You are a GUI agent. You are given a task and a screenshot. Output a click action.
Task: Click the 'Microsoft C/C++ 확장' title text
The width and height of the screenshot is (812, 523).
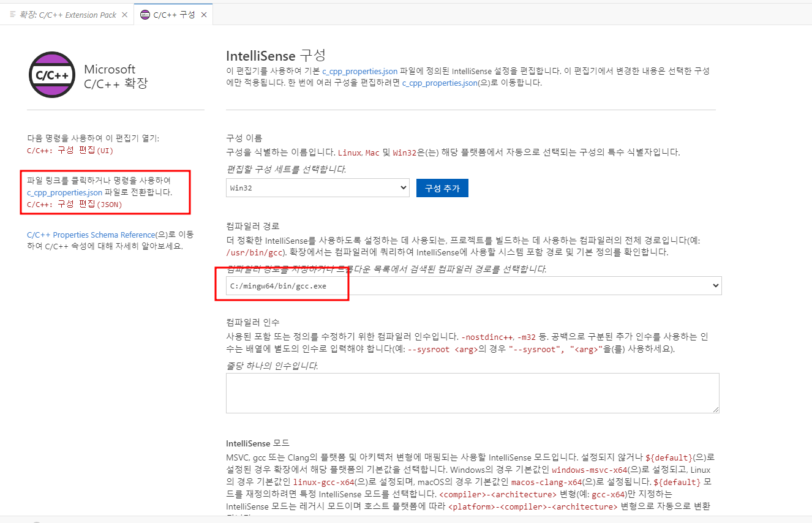(116, 76)
